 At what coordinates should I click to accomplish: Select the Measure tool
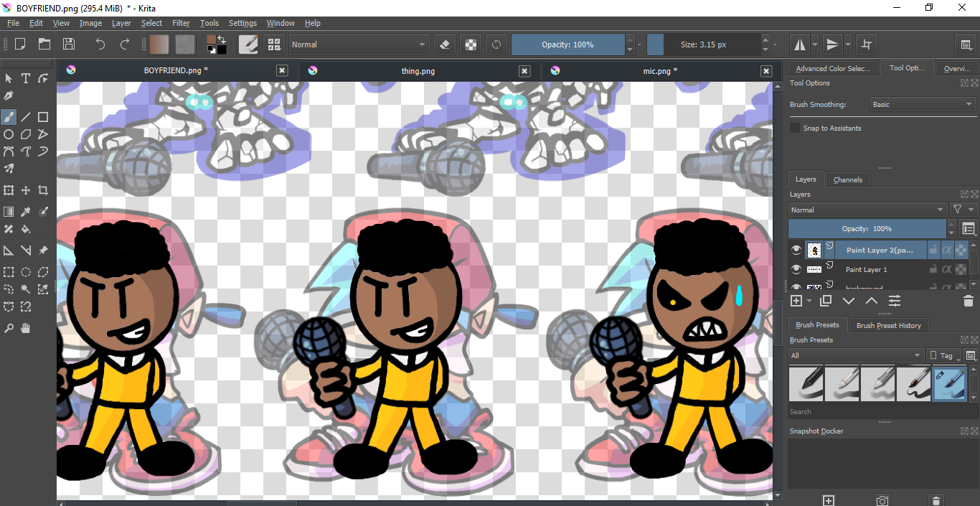point(26,250)
